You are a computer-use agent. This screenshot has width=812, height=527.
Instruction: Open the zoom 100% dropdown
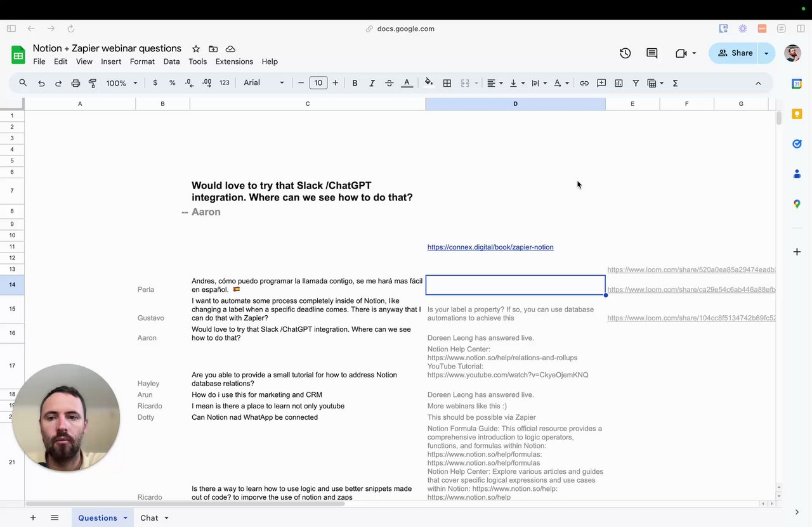click(121, 83)
